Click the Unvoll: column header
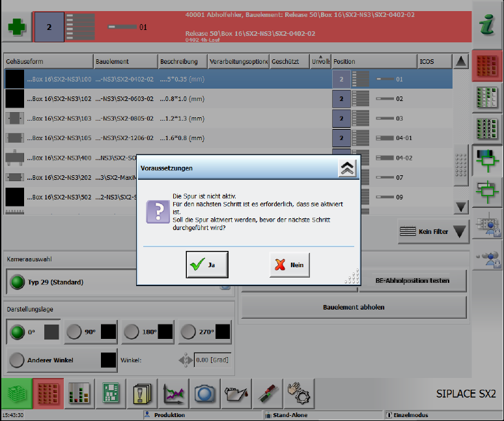504x421 pixels. (x=320, y=61)
